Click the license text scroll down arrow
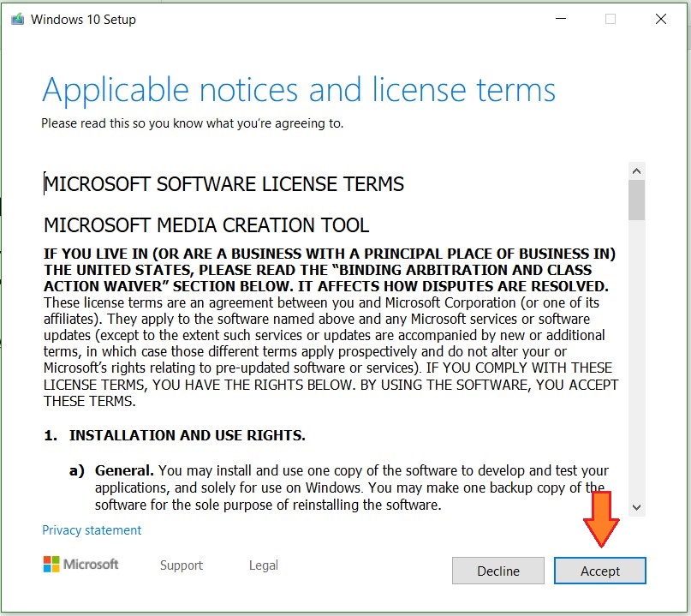The width and height of the screenshot is (691, 616). (x=636, y=507)
